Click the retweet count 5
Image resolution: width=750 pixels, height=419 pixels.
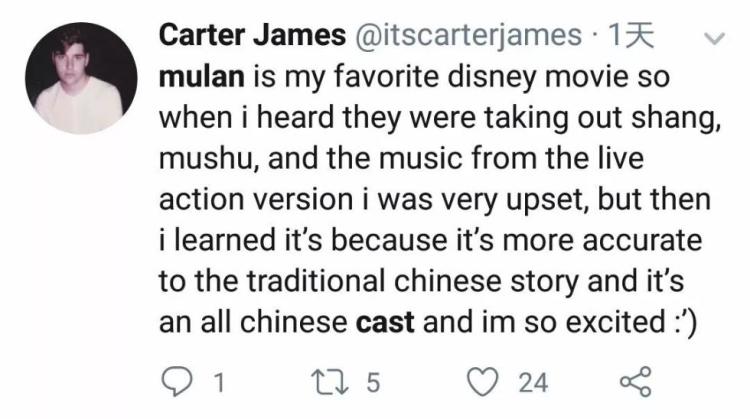click(373, 381)
